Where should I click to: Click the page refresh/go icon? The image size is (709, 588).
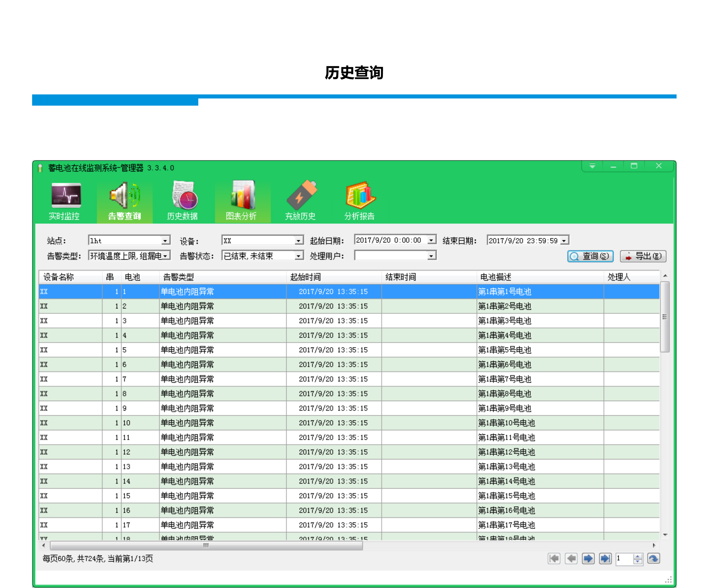coord(653,558)
